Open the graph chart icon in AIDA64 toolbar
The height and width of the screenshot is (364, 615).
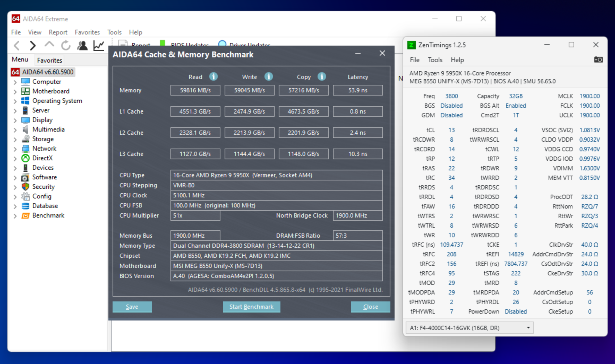(99, 46)
